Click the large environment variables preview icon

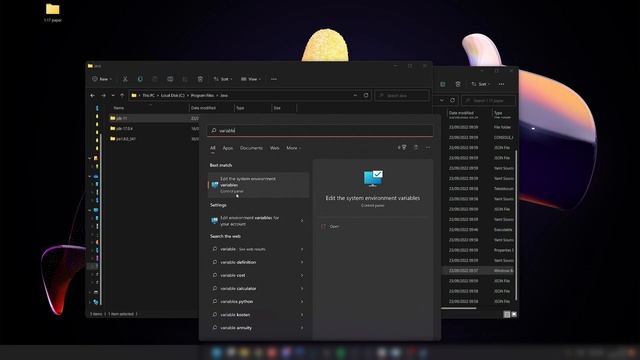tap(373, 178)
